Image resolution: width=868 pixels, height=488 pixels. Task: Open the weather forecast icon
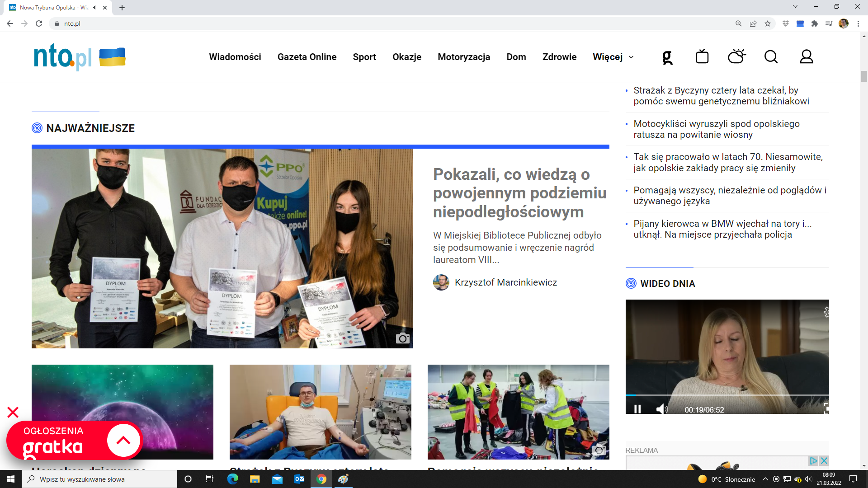[x=736, y=56]
